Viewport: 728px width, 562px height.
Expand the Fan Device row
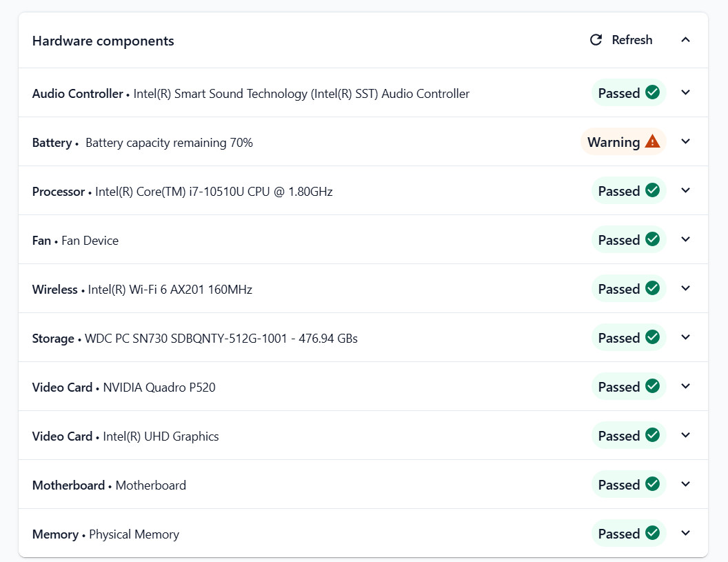[685, 239]
